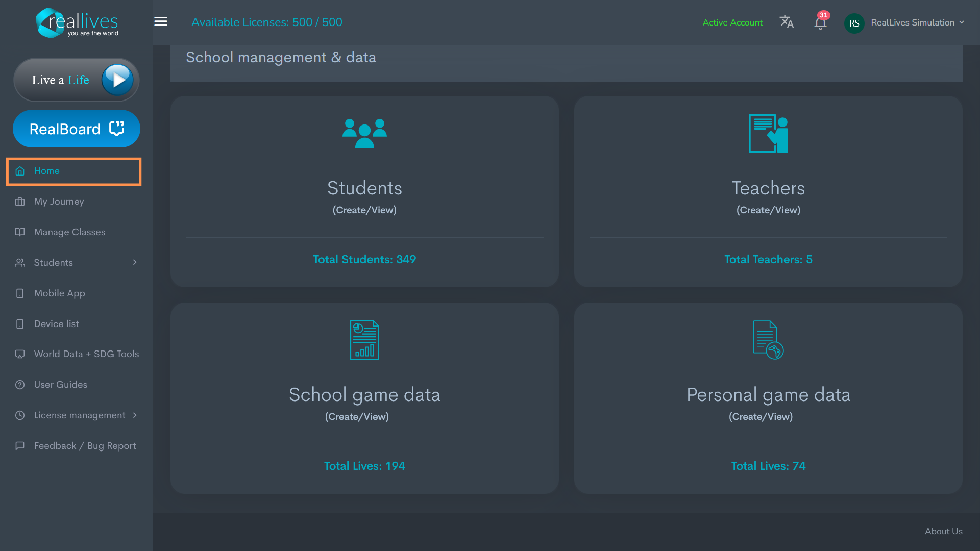Click the Mobile App phone icon
Screen dimensions: 980x551
[x=20, y=293]
